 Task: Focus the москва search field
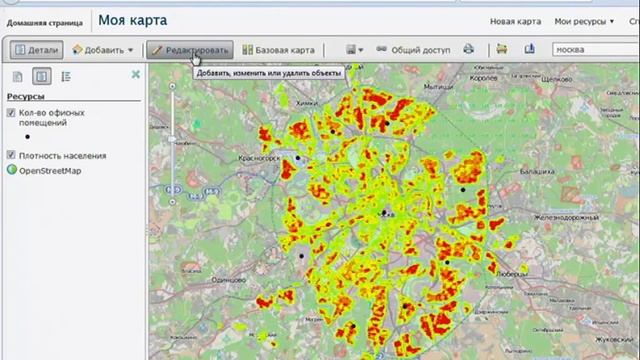[596, 50]
